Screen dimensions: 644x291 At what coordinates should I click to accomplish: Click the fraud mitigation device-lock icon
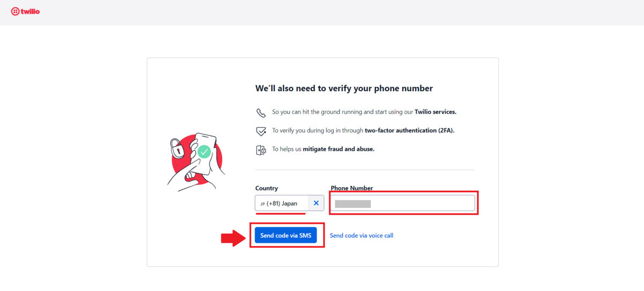point(261,150)
